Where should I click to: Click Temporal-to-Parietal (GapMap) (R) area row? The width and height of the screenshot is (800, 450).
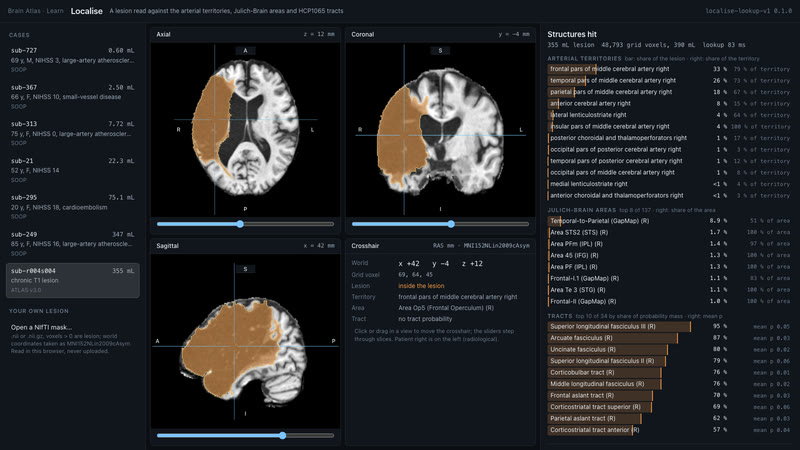[x=669, y=221]
